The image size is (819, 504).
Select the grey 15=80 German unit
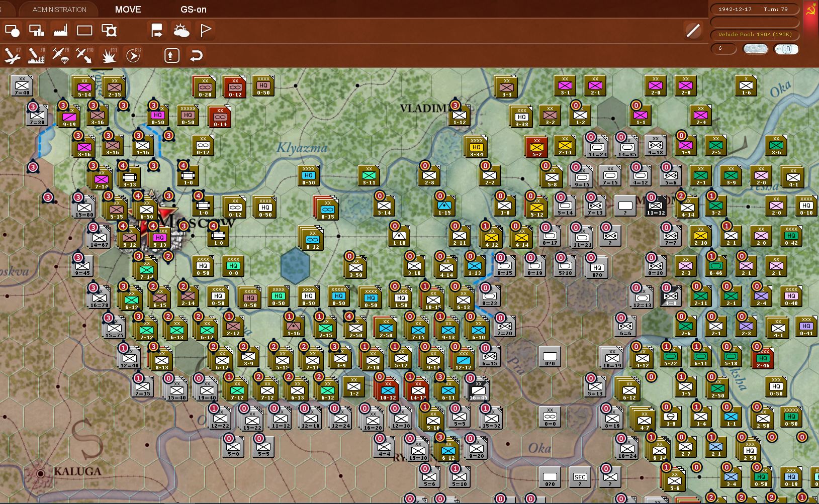point(84,208)
